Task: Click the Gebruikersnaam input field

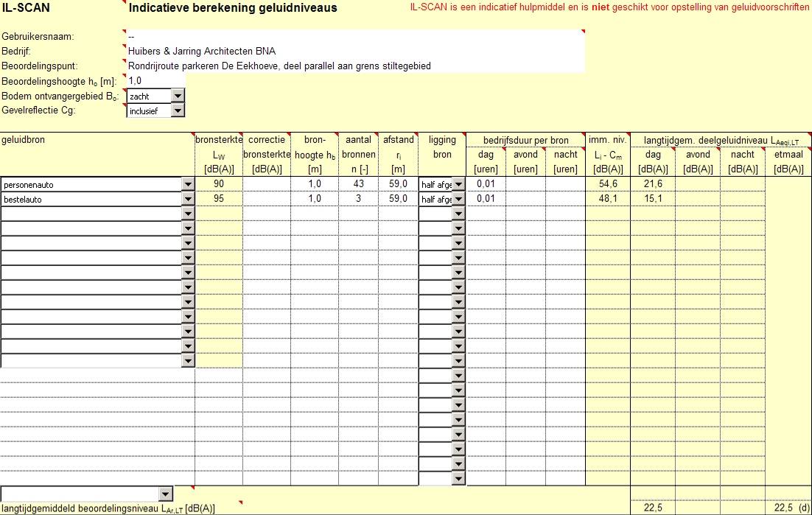Action: pos(354,37)
